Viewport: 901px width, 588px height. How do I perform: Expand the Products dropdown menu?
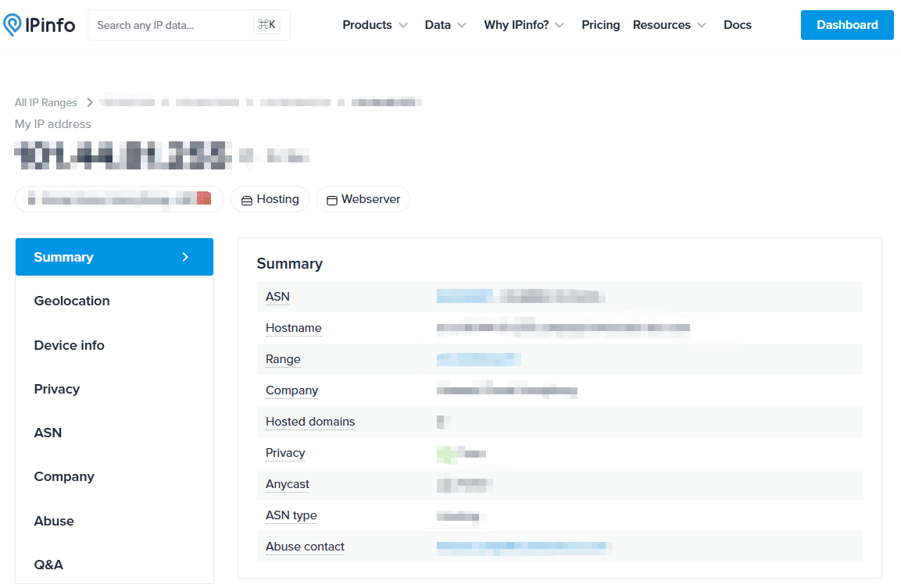375,25
